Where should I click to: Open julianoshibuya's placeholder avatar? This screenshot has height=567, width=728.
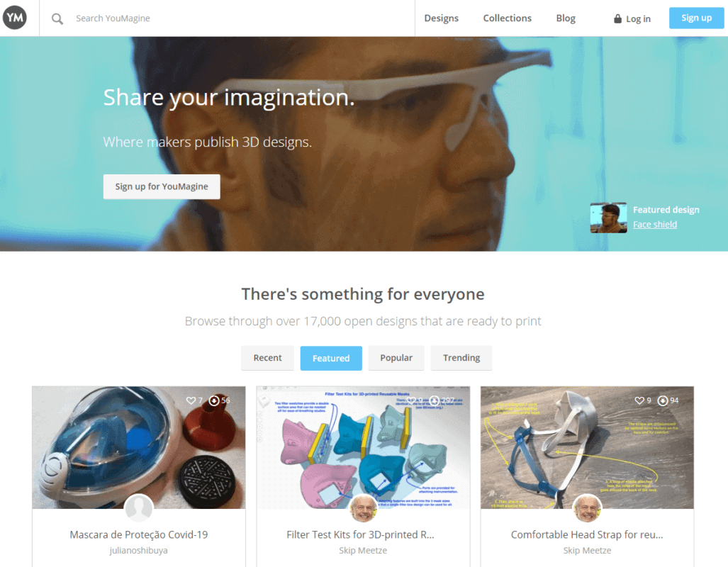tap(139, 508)
